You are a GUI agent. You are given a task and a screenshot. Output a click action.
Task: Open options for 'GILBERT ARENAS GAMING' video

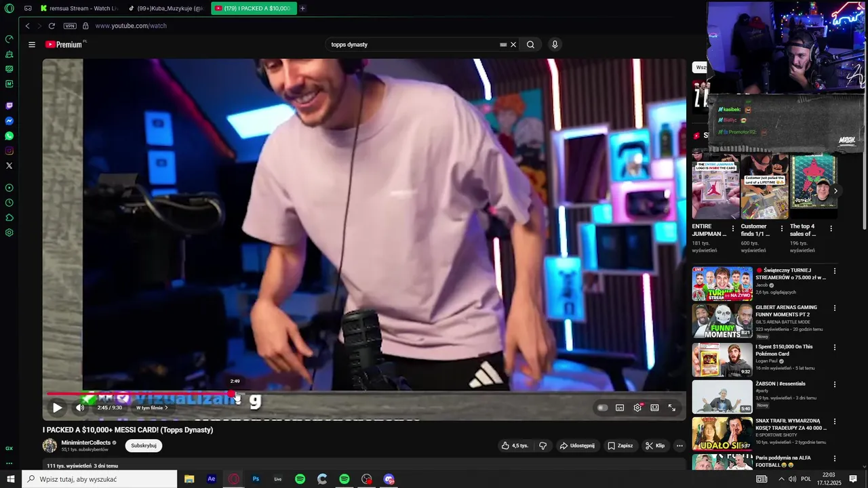pyautogui.click(x=835, y=308)
